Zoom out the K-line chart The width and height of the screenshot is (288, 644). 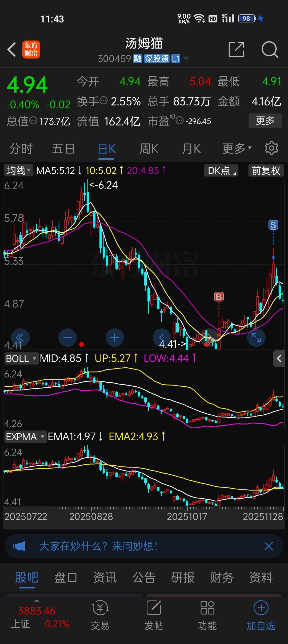(67, 338)
